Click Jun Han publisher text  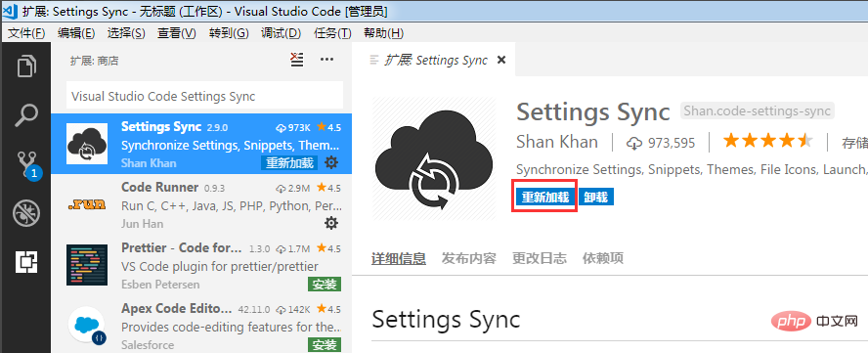[143, 223]
